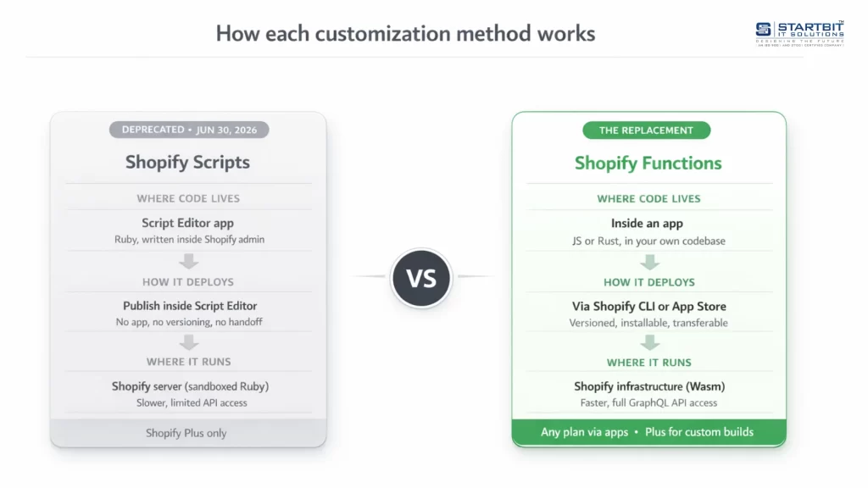Select the Shopify Functions heading
Image resolution: width=868 pixels, height=488 pixels.
(648, 163)
